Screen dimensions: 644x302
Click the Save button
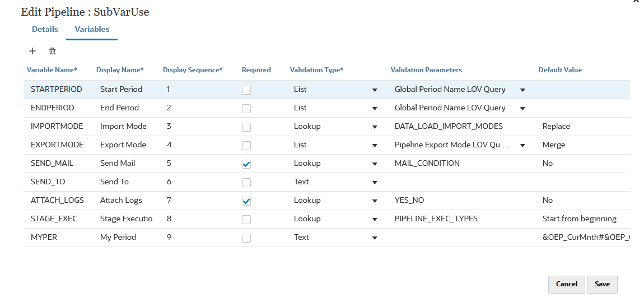pos(602,284)
